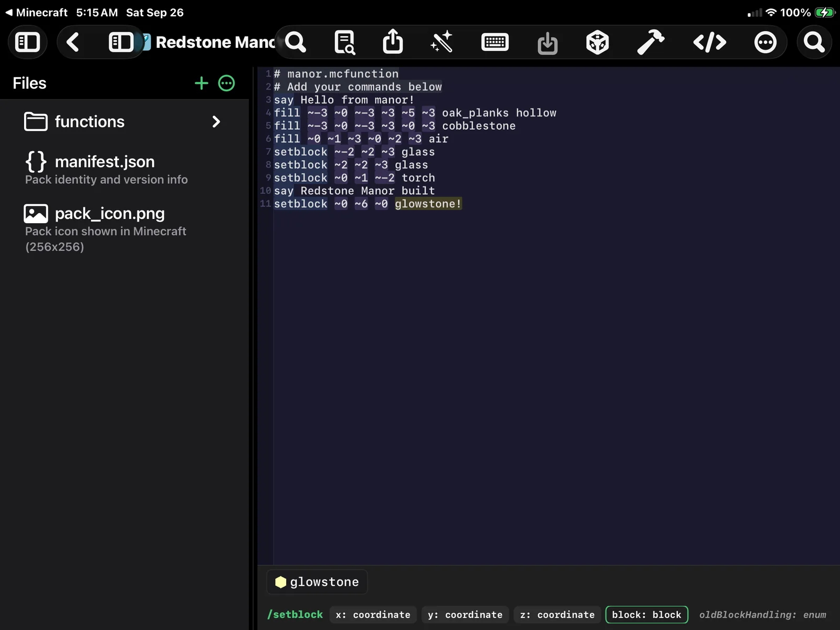Select the block: block parameter chip
Image resolution: width=840 pixels, height=630 pixels.
tap(647, 615)
